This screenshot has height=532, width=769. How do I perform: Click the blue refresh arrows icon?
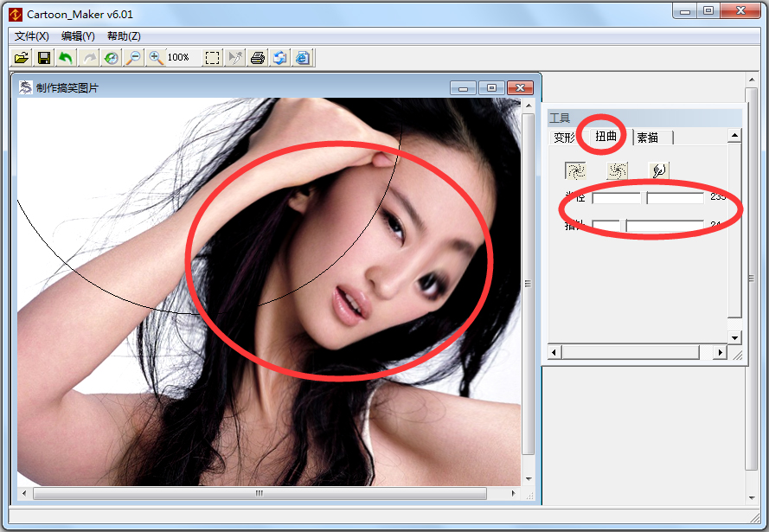point(280,58)
